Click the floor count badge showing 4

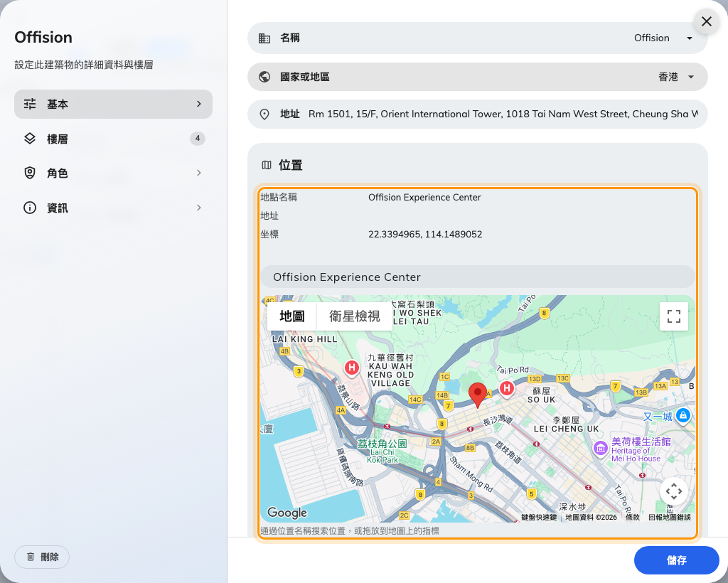click(198, 139)
